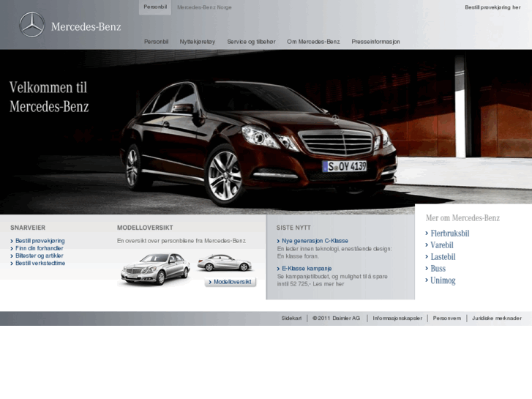
Task: Click the arrow icon beside Unimog
Action: point(427,280)
